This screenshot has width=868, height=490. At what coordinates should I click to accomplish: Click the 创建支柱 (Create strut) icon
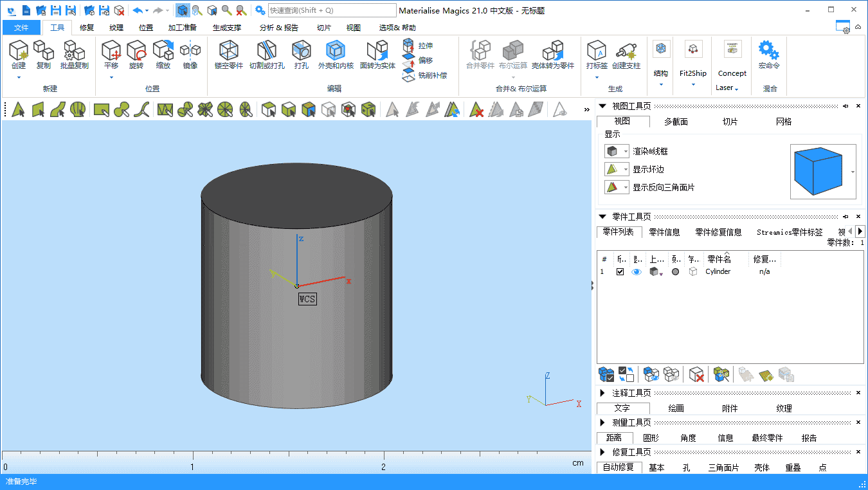tap(626, 51)
